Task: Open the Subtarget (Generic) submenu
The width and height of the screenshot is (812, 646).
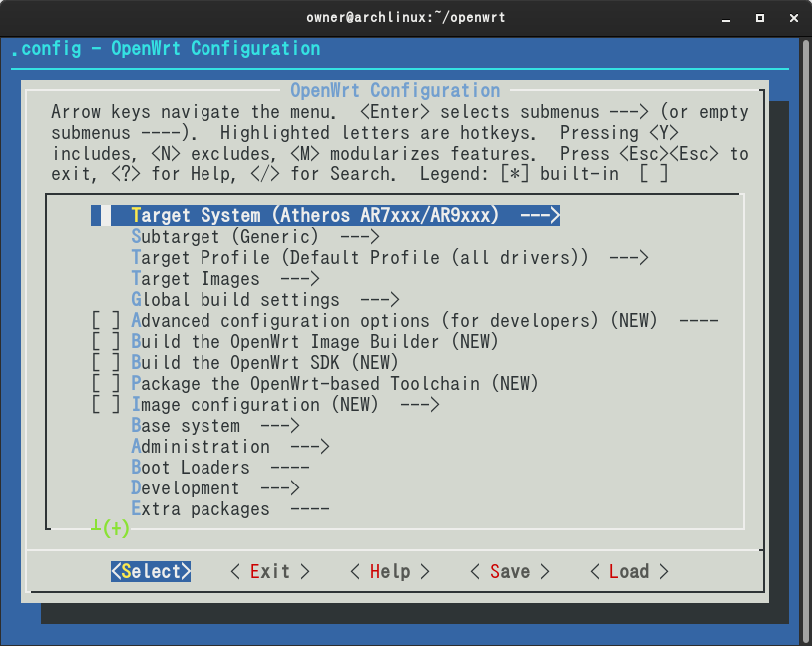Action: (x=254, y=237)
